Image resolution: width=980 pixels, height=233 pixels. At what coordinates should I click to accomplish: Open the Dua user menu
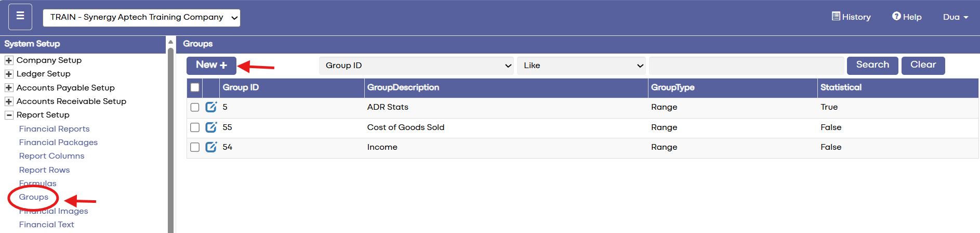(x=956, y=17)
